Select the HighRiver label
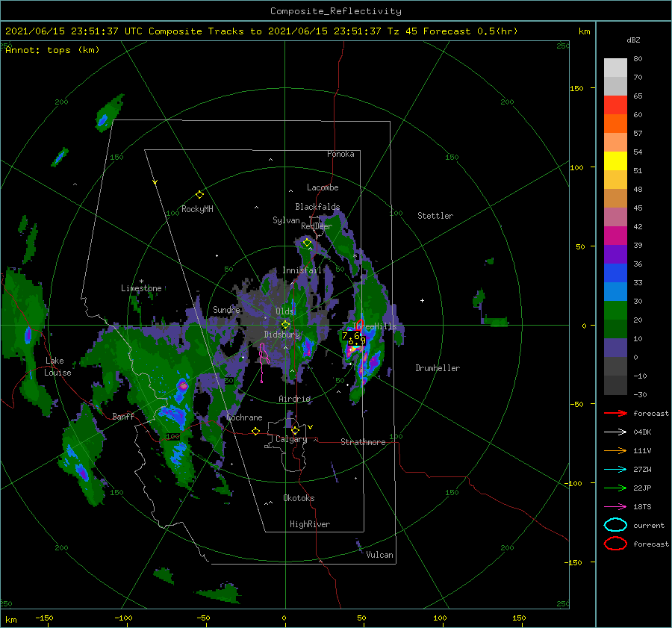672x628 pixels. pos(309,524)
